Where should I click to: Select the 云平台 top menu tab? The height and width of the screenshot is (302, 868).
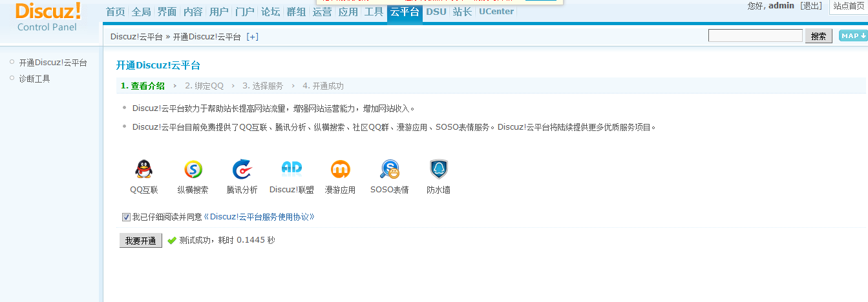click(x=405, y=12)
